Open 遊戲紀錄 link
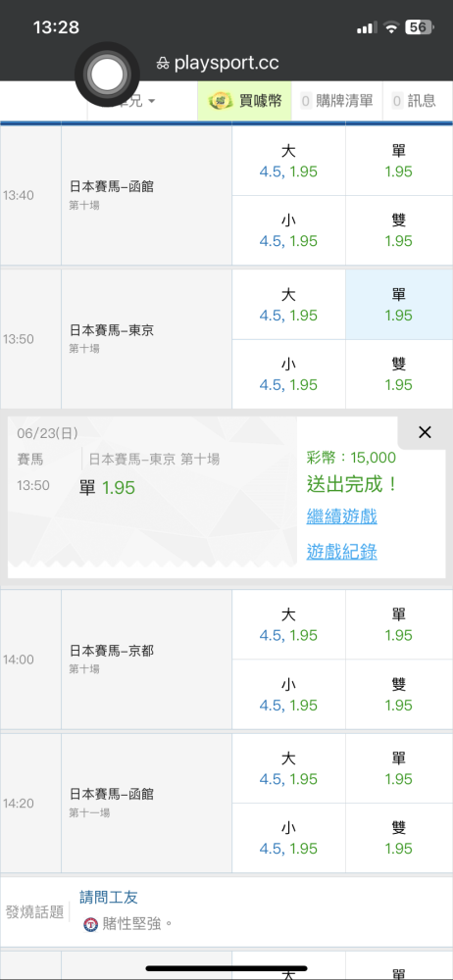 click(341, 551)
